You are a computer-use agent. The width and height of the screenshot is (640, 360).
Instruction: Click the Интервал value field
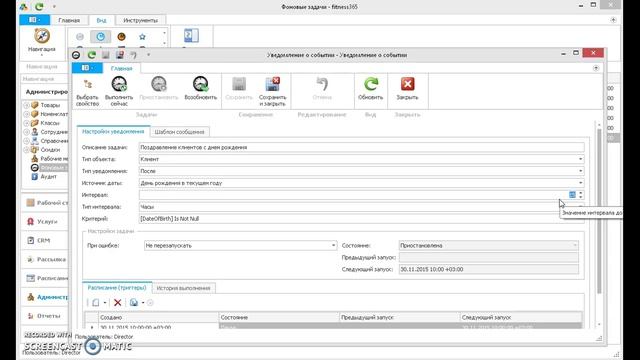click(353, 195)
